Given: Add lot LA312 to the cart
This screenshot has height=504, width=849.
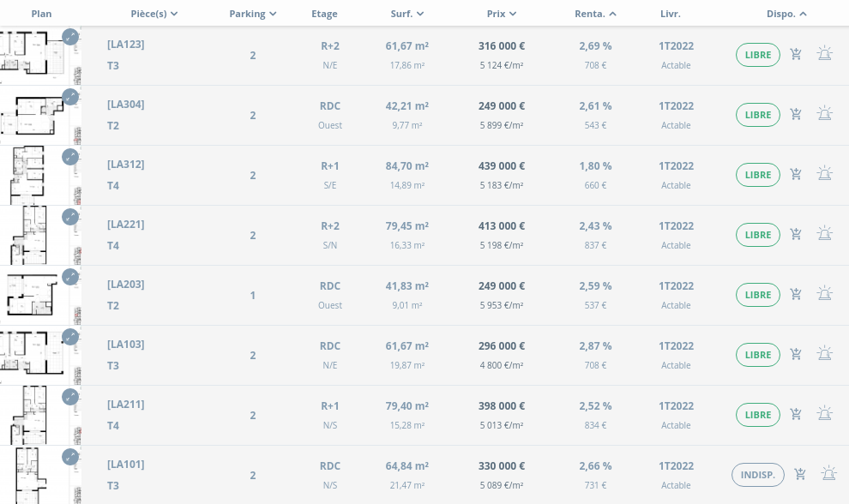Looking at the screenshot, I should [796, 175].
